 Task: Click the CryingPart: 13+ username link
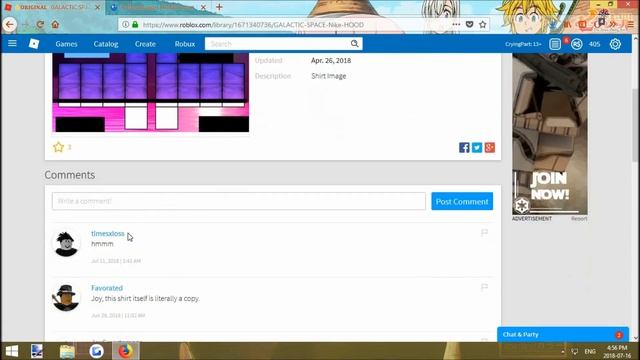click(x=523, y=44)
